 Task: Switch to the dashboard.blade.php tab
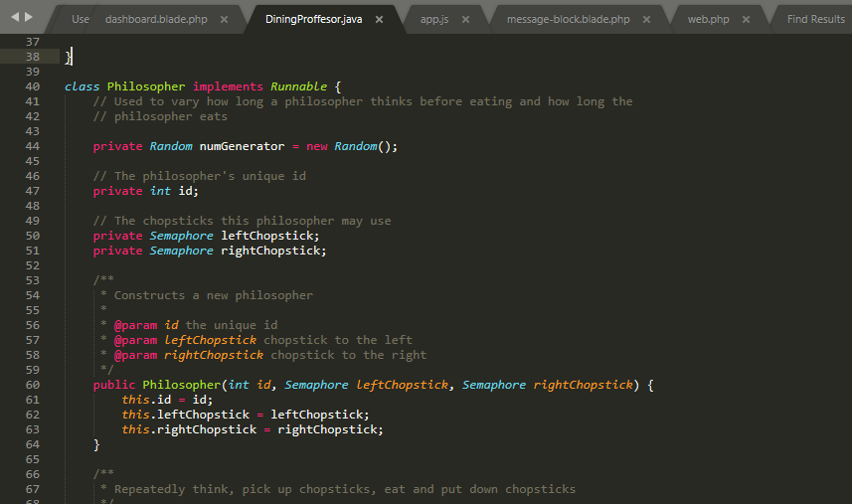click(156, 19)
